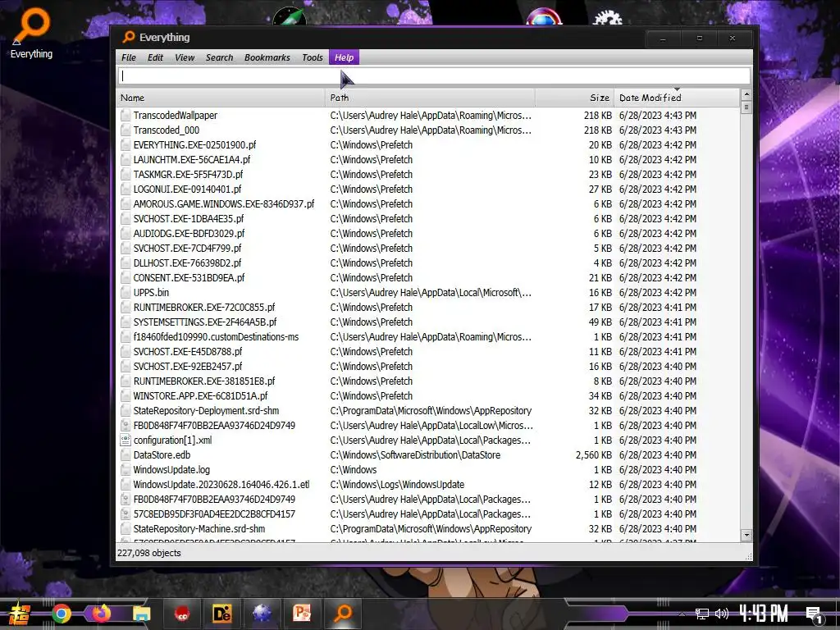
Task: Select RUNTIMEBROKER.EXE-381851E8.pf file
Action: (204, 381)
